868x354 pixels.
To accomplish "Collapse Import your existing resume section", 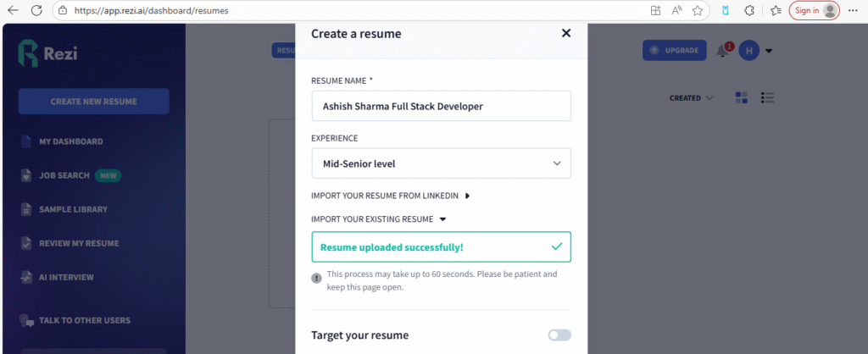I will point(378,219).
